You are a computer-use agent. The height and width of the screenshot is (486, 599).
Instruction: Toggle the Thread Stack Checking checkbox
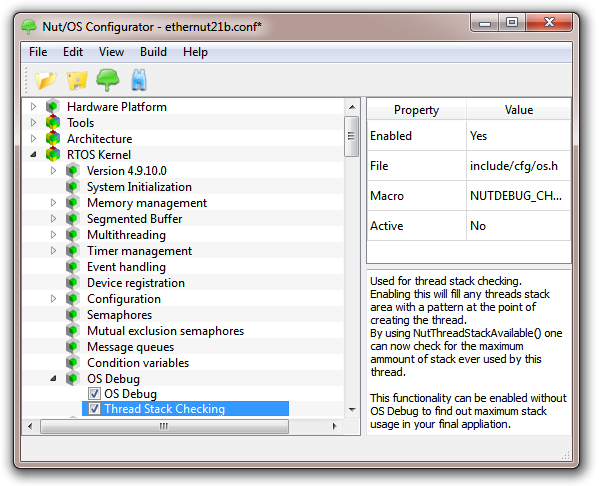(x=94, y=409)
